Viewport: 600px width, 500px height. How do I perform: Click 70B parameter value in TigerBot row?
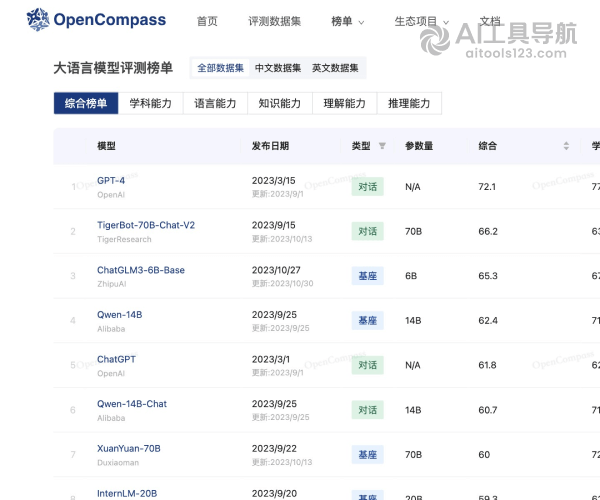click(x=413, y=231)
